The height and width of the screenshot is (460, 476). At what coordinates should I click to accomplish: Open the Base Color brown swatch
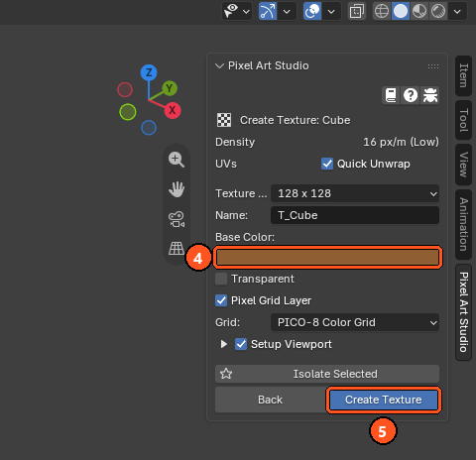pos(327,257)
